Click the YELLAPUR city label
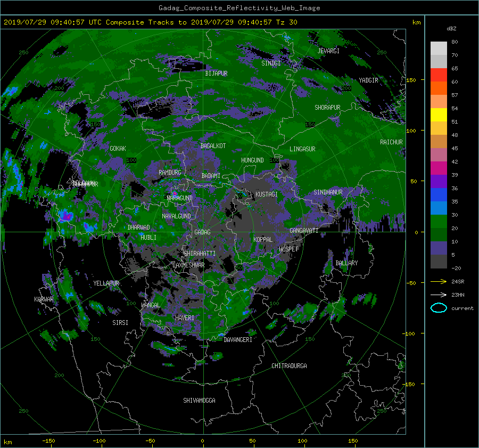This screenshot has width=479, height=448. [106, 283]
